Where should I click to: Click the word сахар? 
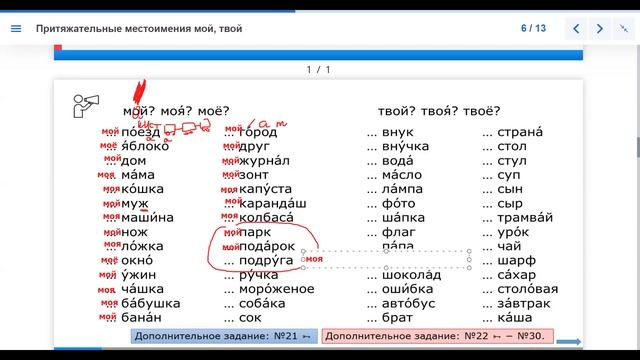coord(516,275)
